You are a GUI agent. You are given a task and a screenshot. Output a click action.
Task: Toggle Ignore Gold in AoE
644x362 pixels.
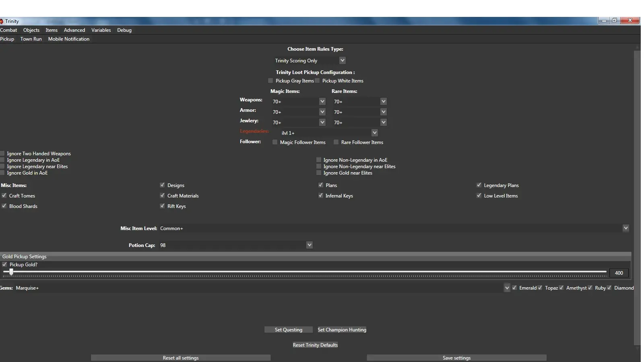[x=2, y=173]
